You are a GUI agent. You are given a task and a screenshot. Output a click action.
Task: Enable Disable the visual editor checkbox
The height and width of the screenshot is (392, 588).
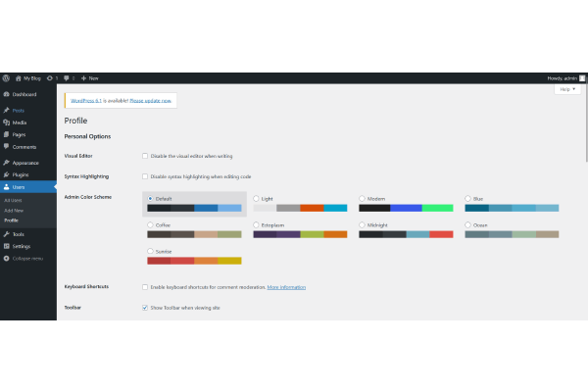click(x=145, y=156)
